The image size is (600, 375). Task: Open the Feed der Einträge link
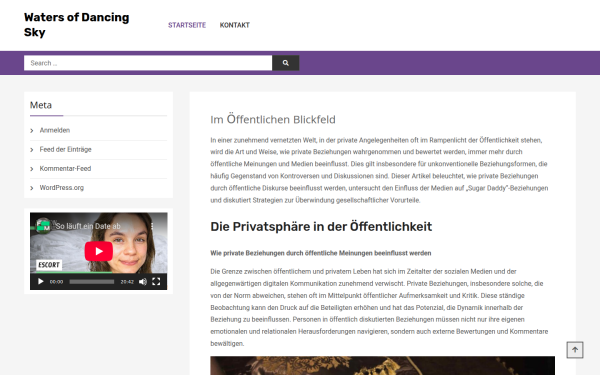point(65,149)
